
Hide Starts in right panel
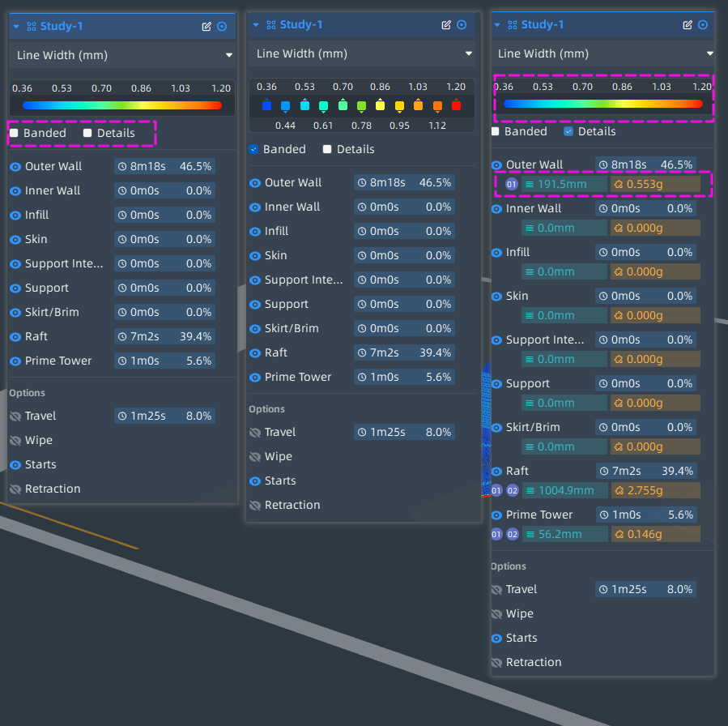(496, 638)
